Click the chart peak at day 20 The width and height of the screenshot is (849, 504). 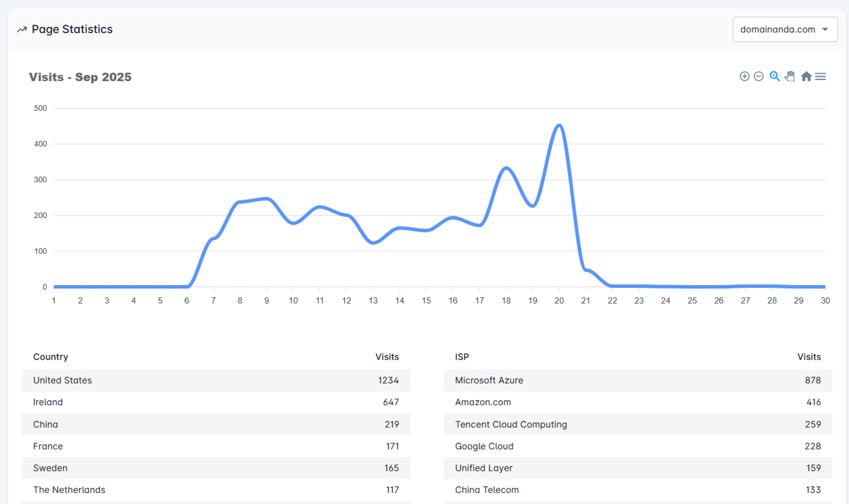[x=559, y=125]
